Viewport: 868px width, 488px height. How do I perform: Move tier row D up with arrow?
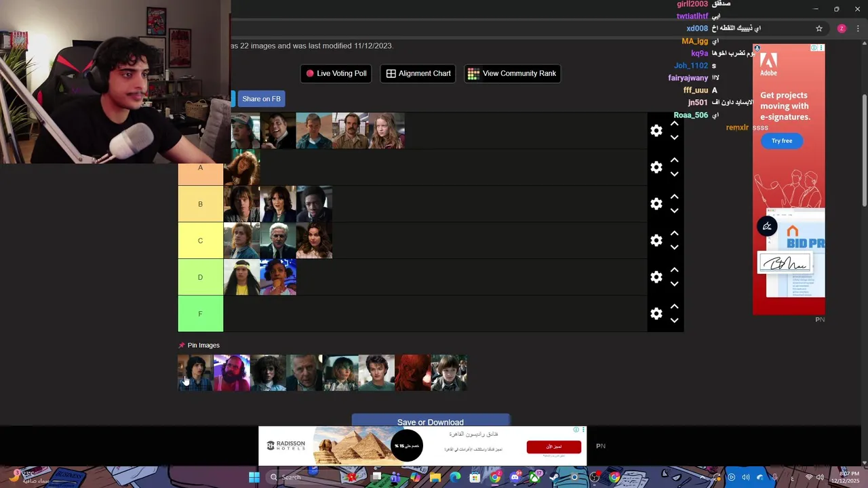click(674, 270)
